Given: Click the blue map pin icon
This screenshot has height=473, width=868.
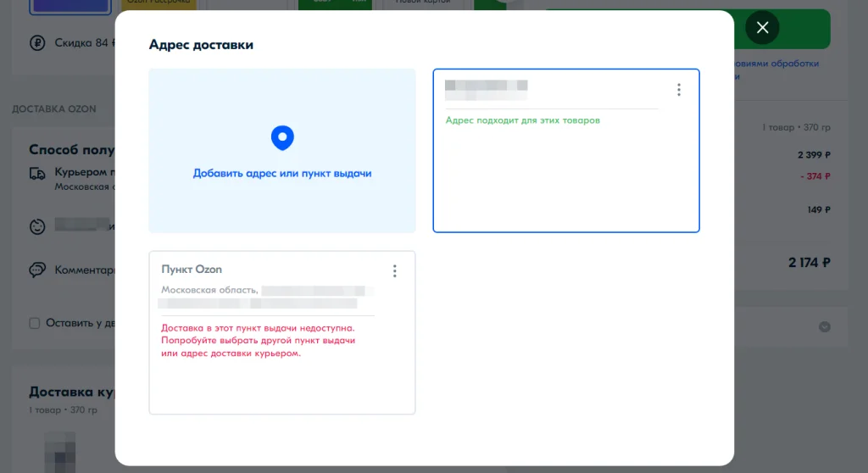Looking at the screenshot, I should coord(281,137).
